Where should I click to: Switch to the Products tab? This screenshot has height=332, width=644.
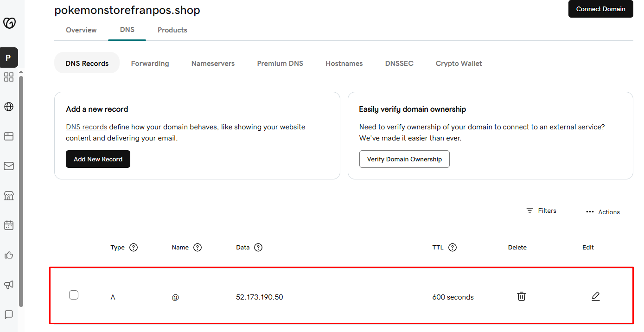click(x=172, y=30)
